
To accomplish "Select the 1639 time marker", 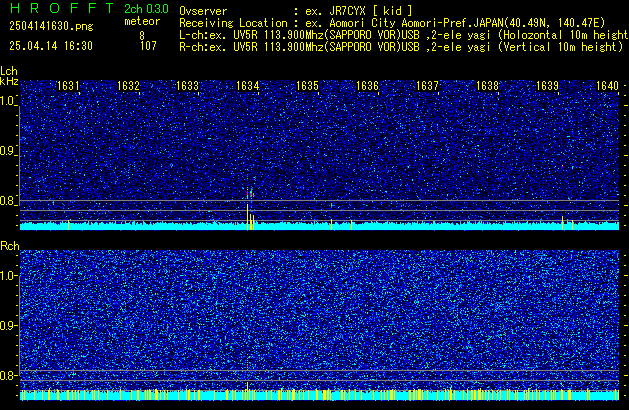I will point(548,86).
